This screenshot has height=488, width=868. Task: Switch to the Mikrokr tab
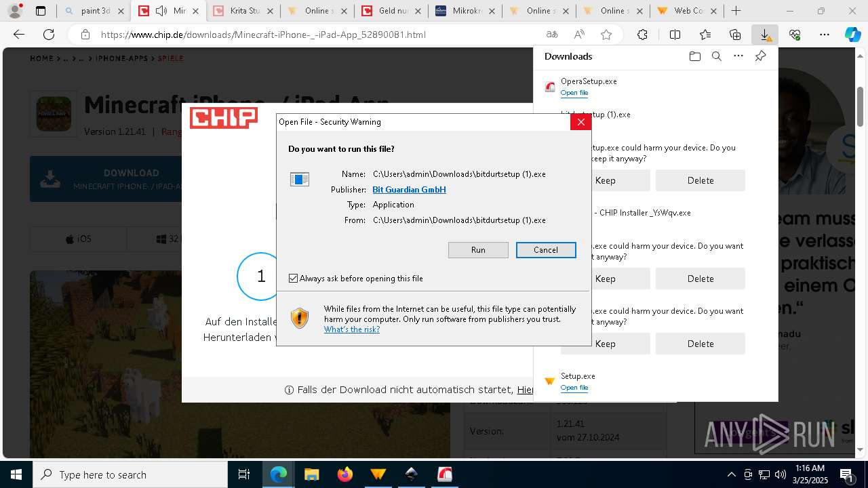point(466,11)
